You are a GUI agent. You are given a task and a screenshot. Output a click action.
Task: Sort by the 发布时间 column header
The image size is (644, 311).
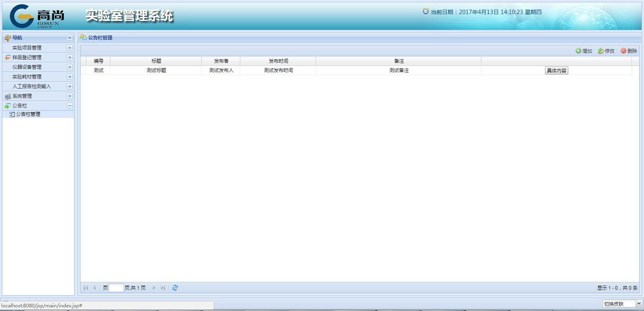278,61
